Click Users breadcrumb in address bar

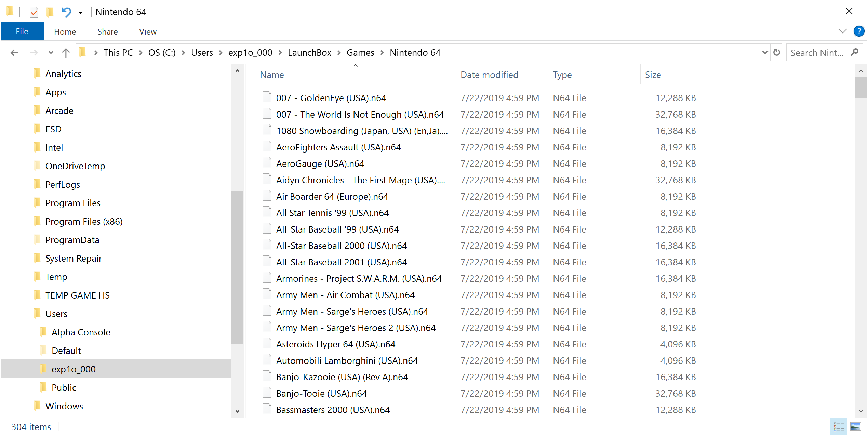pos(202,53)
